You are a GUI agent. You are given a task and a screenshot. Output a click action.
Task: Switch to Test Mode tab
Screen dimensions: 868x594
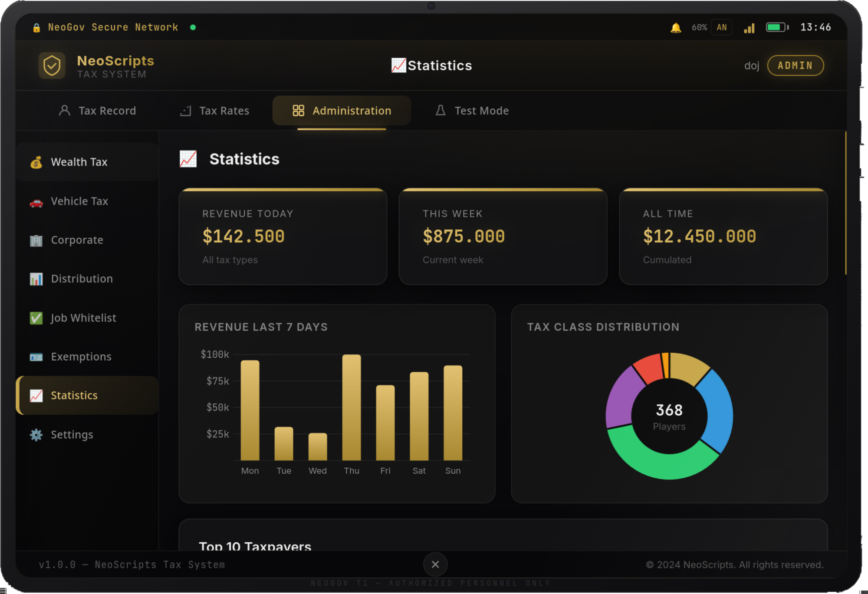pos(472,111)
